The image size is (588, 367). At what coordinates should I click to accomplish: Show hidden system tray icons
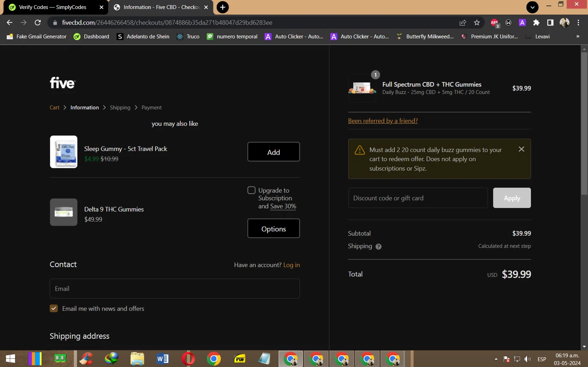tap(496, 359)
